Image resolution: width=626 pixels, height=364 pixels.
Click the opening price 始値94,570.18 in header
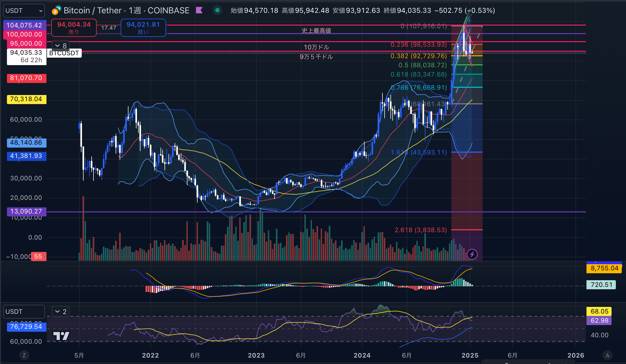point(255,10)
